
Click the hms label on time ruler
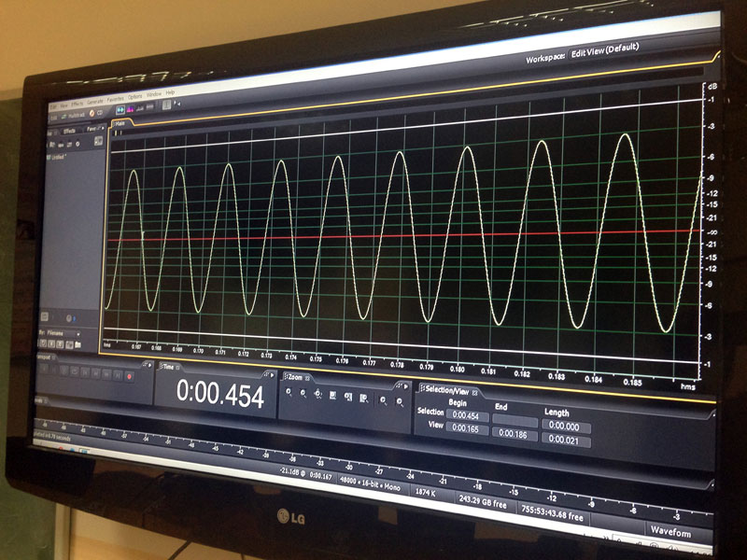[x=687, y=387]
